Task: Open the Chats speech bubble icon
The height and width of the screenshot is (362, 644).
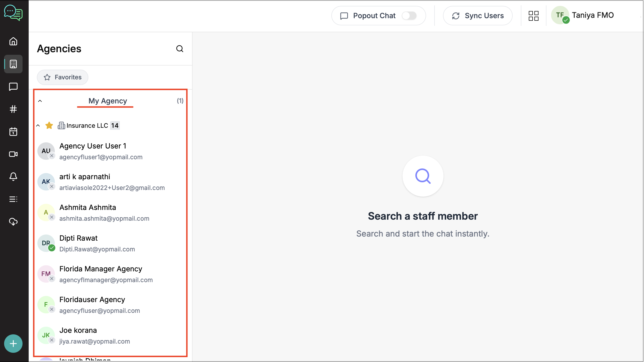Action: pos(13,87)
